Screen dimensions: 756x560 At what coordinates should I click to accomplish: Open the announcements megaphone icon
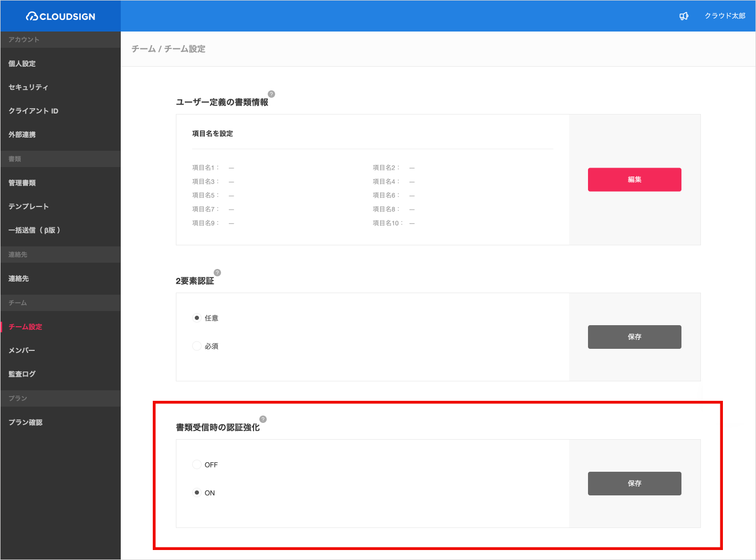tap(684, 16)
